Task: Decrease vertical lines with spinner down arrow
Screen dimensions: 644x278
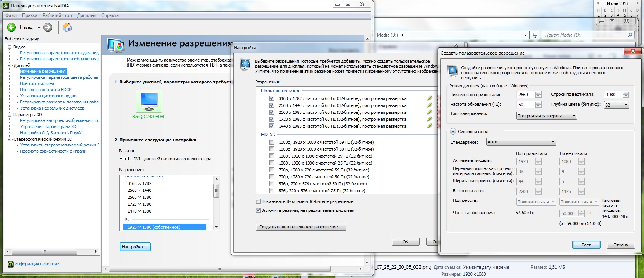Action: (x=626, y=96)
